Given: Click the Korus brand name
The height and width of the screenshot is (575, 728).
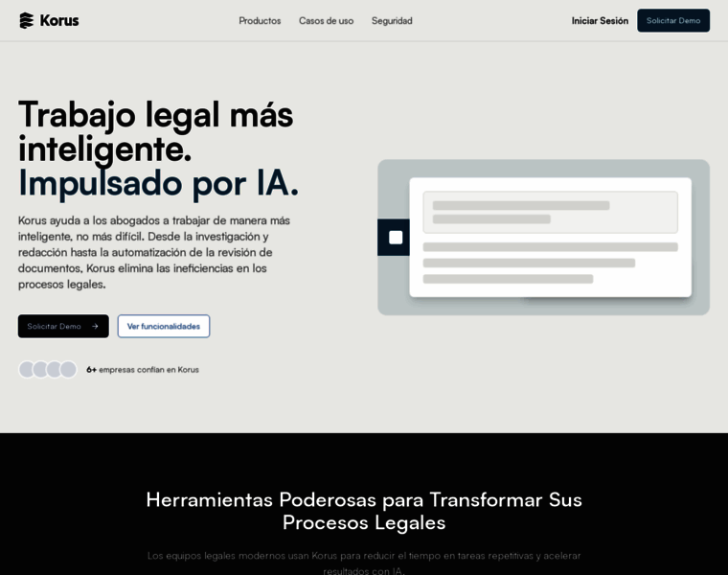Looking at the screenshot, I should [x=59, y=20].
